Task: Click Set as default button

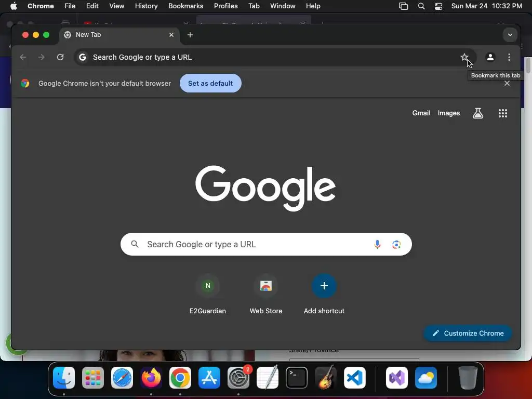Action: pos(210,83)
